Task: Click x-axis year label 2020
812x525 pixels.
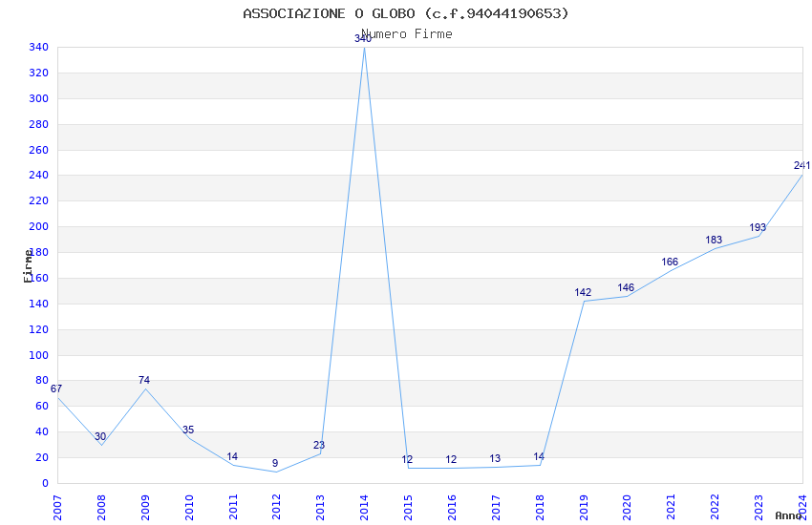Action: click(628, 508)
